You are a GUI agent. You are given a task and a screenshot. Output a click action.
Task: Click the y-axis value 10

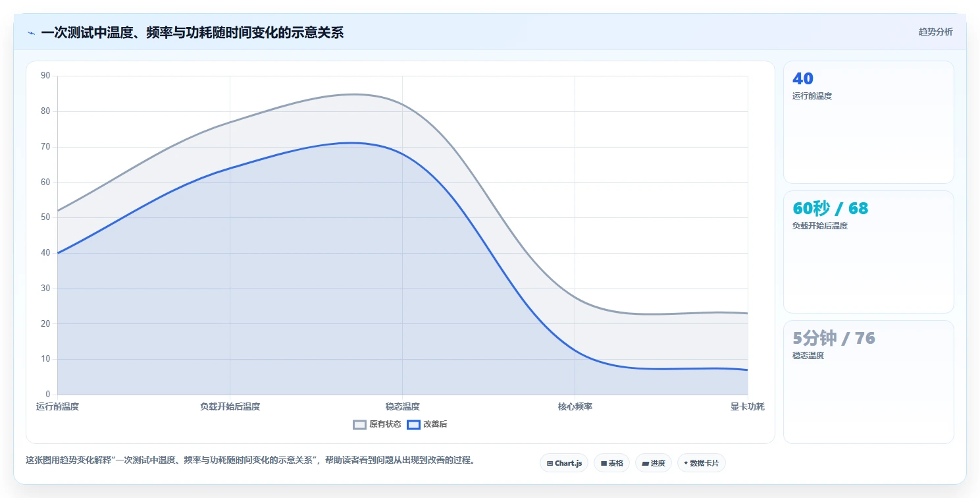point(45,360)
